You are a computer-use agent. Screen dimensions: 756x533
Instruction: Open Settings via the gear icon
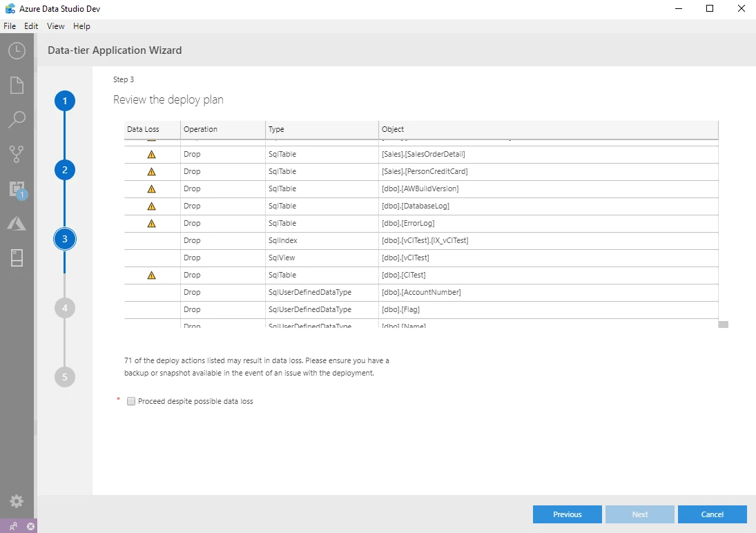pyautogui.click(x=16, y=501)
